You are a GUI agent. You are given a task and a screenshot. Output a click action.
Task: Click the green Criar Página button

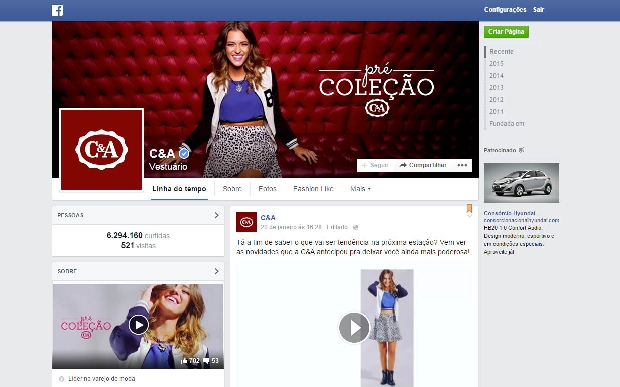point(506,32)
